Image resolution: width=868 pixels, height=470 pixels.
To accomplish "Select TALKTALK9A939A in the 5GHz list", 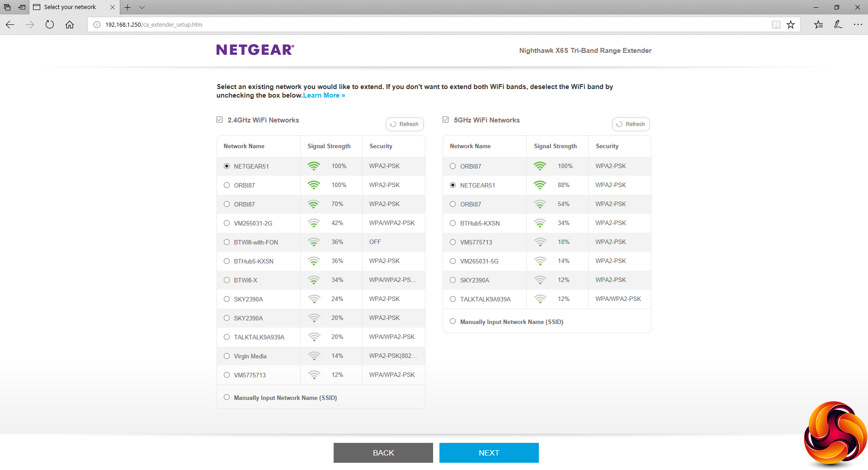I will (453, 299).
